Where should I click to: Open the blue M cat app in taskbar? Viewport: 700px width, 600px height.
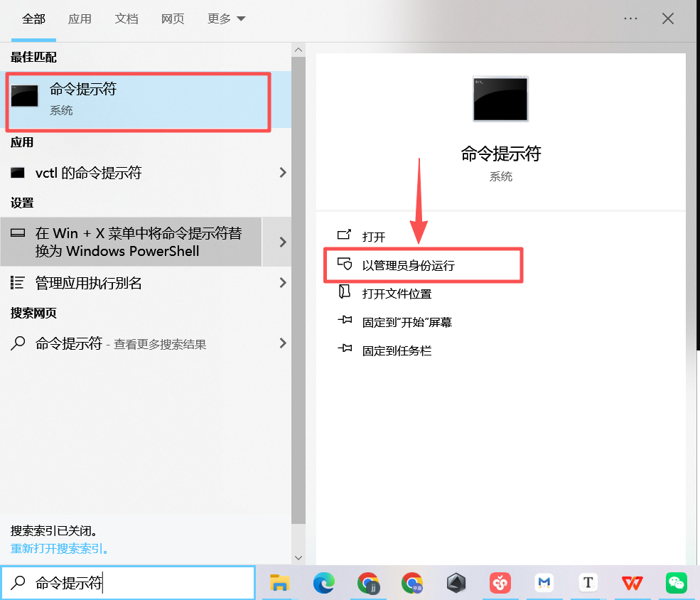tap(544, 583)
